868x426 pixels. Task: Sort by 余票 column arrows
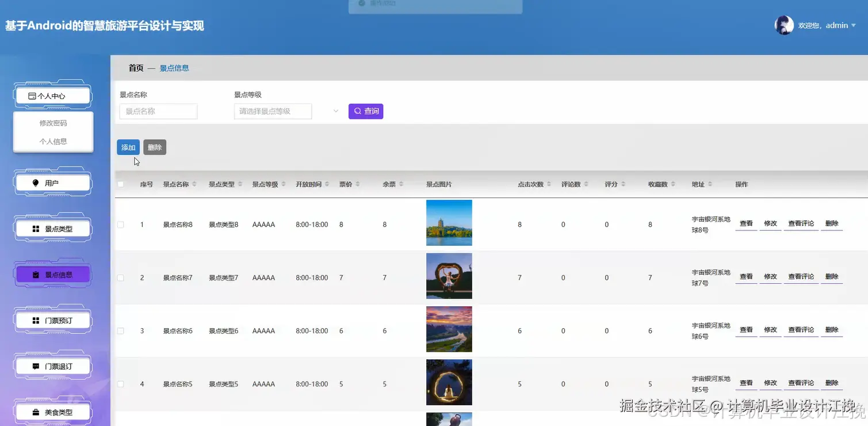[x=401, y=184]
